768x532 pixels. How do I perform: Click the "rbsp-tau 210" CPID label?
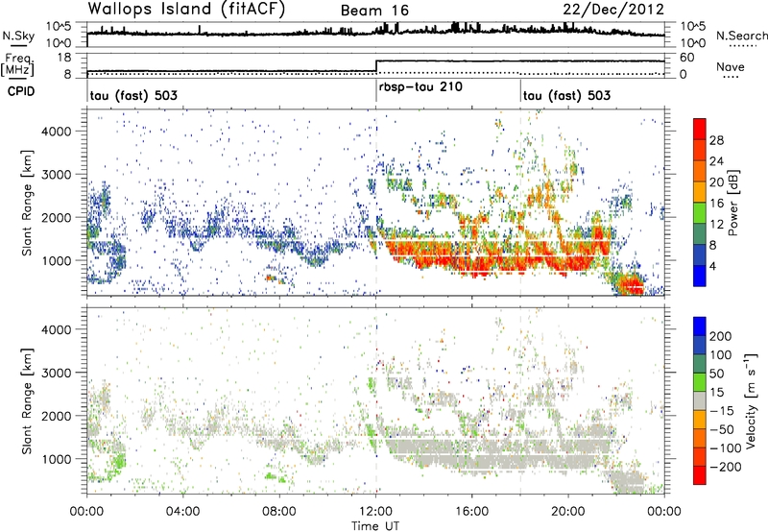click(420, 86)
